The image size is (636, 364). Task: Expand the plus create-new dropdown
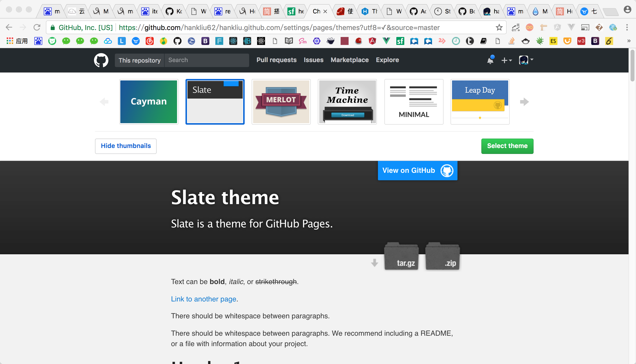[x=506, y=60]
